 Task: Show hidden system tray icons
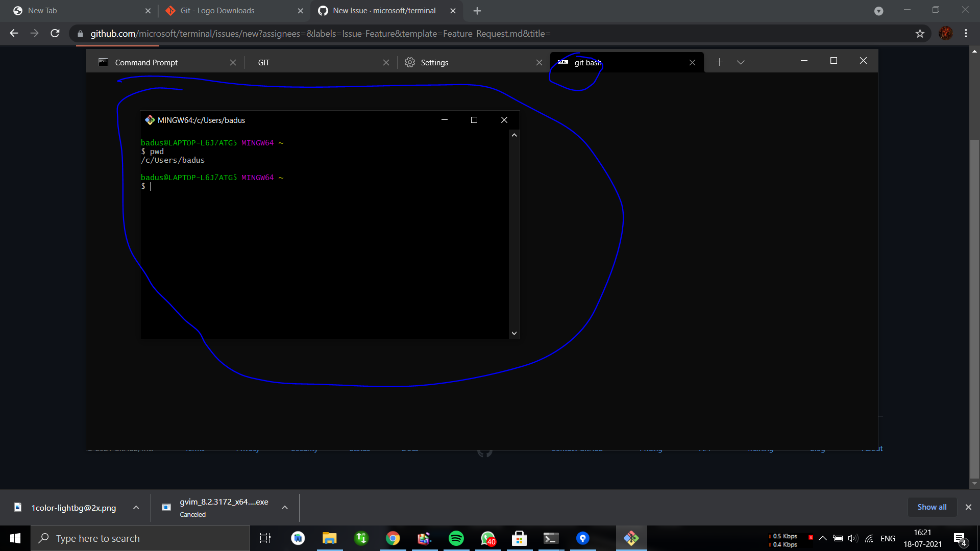tap(822, 538)
